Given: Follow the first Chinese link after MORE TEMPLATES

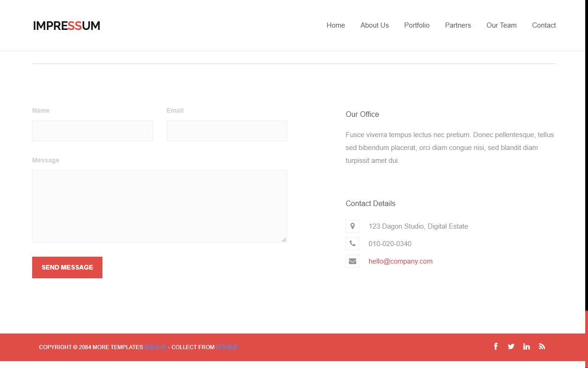Looking at the screenshot, I should pos(155,347).
